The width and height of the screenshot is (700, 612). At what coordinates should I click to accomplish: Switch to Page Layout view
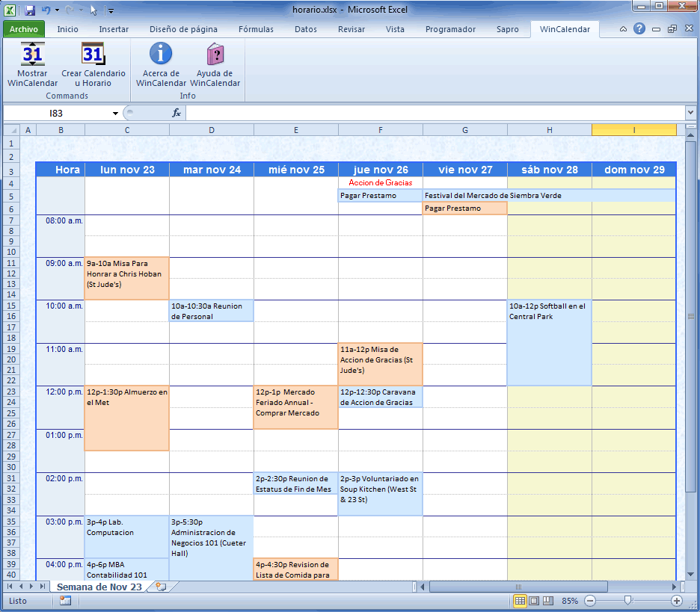[534, 601]
